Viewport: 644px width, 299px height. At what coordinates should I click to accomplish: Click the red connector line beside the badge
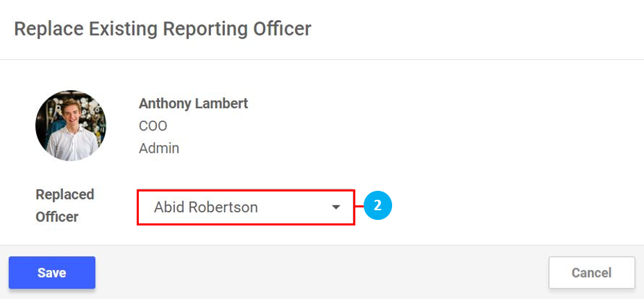pos(359,206)
